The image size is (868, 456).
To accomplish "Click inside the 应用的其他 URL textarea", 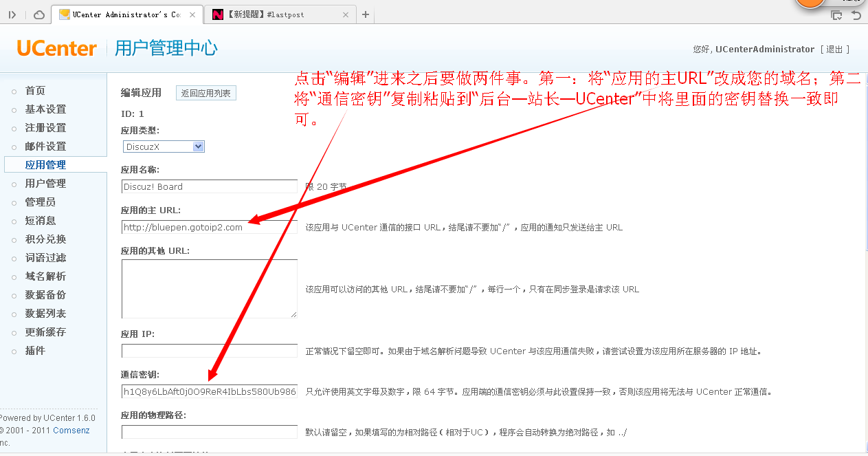I will click(210, 289).
